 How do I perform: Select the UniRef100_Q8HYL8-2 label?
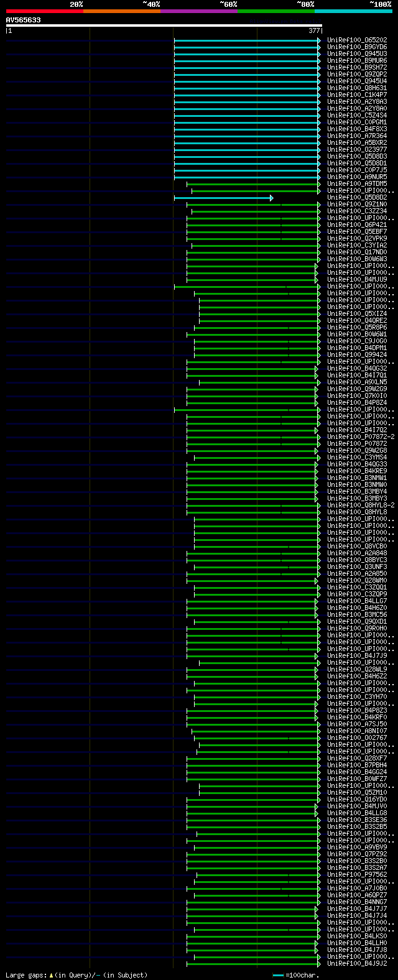(361, 506)
